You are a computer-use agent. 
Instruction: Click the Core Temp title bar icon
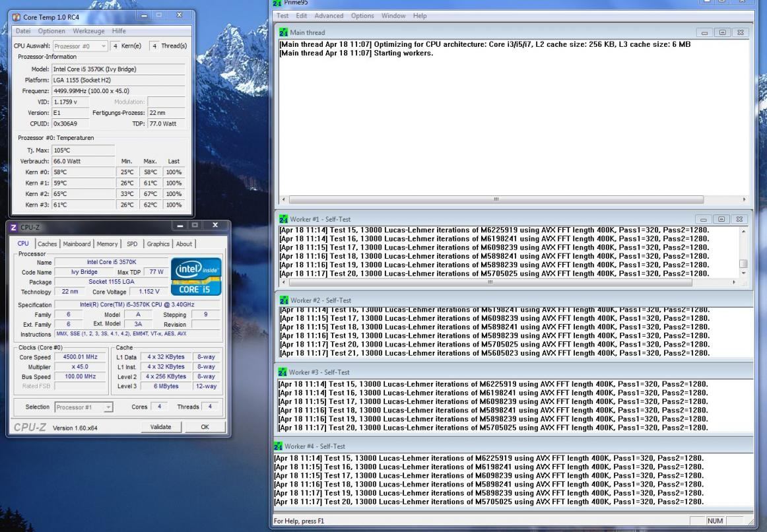[x=16, y=17]
